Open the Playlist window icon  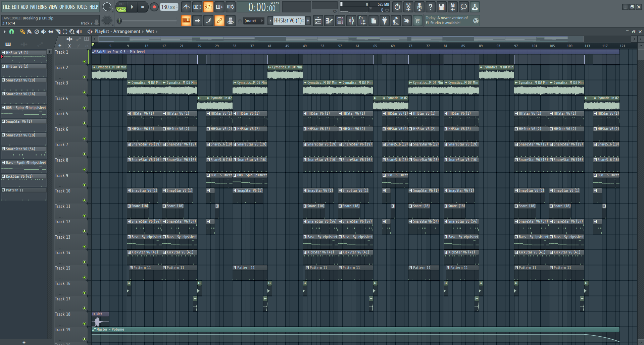[x=318, y=21]
